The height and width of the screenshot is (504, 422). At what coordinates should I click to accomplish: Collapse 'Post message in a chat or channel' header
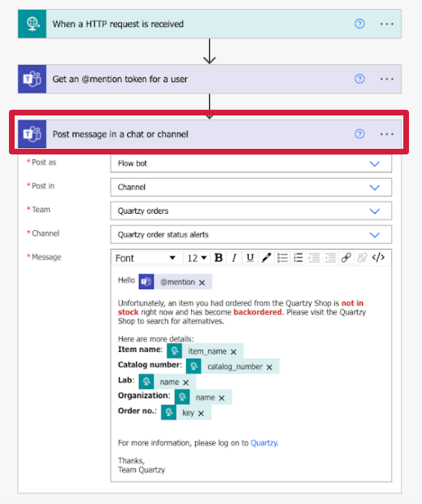(x=210, y=134)
